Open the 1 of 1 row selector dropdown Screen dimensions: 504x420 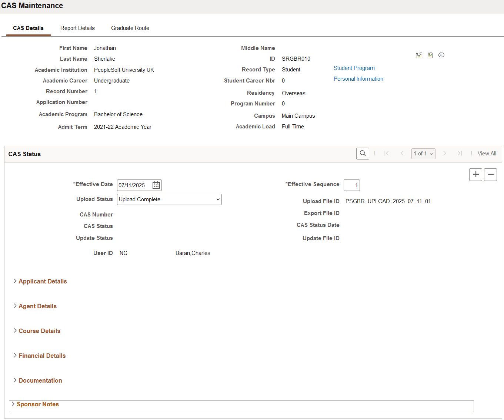423,154
